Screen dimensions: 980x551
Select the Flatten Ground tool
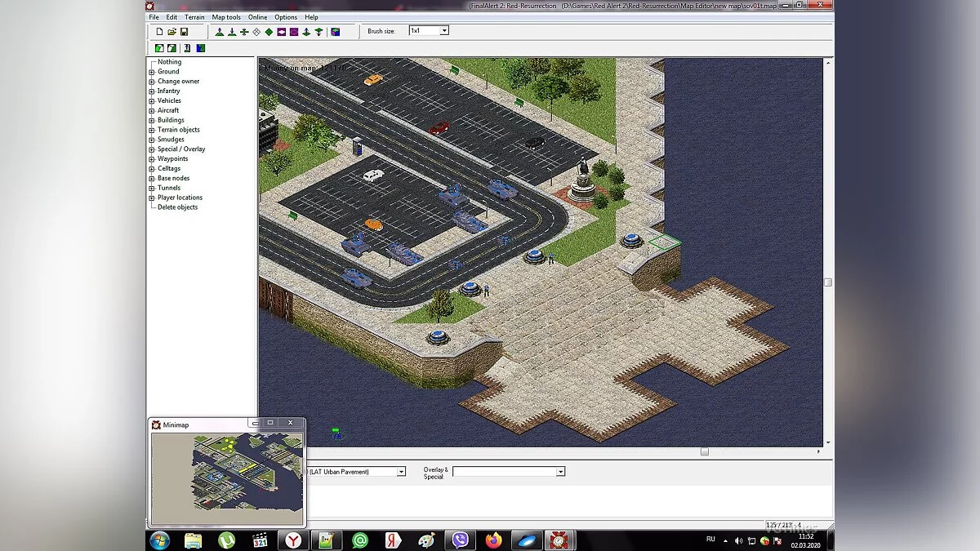point(243,30)
